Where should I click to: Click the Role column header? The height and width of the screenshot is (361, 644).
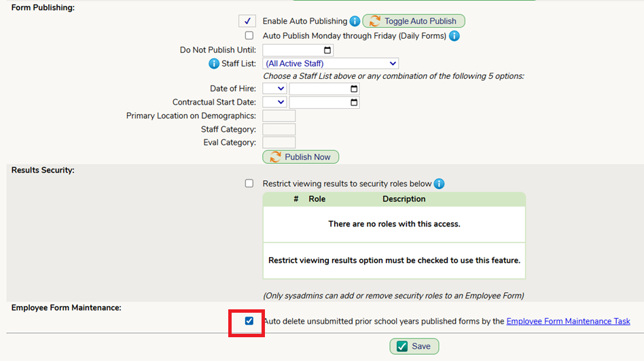click(317, 199)
